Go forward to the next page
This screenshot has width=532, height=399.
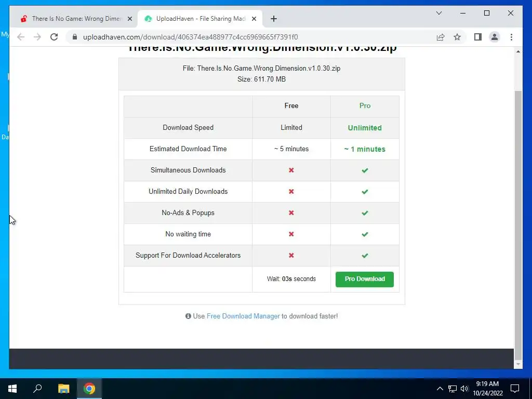[x=37, y=37]
